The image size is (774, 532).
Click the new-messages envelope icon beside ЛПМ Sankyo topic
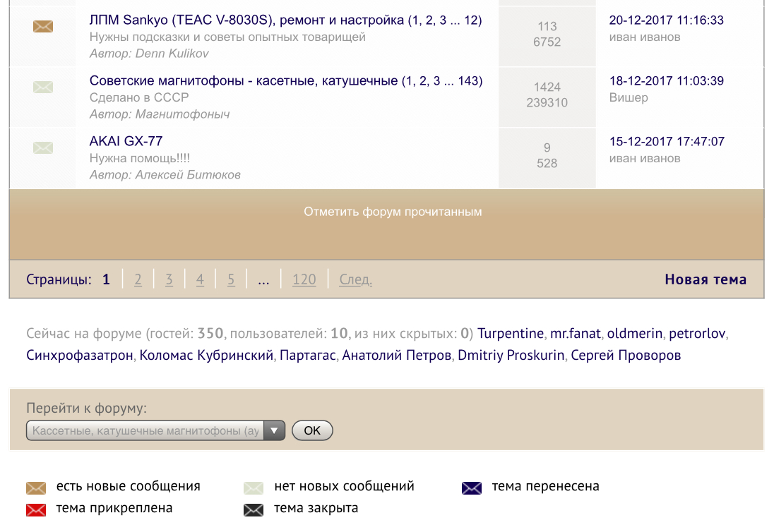coord(43,27)
